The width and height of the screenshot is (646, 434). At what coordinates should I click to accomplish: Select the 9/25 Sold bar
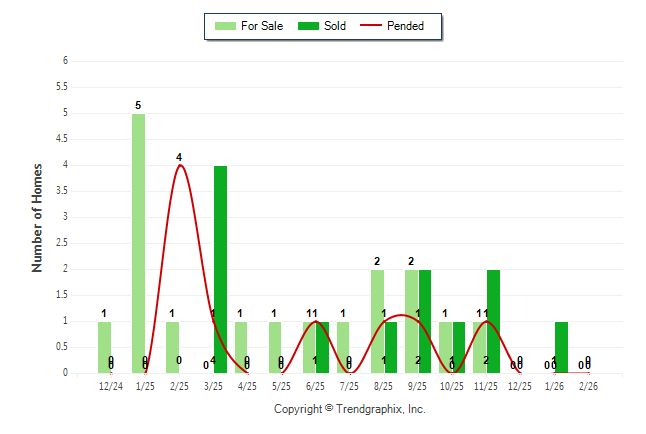(425, 321)
